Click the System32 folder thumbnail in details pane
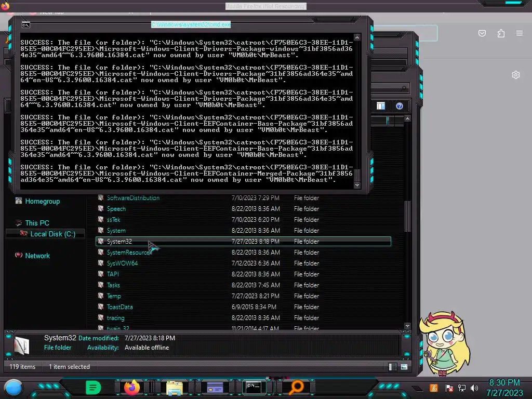 pyautogui.click(x=22, y=345)
